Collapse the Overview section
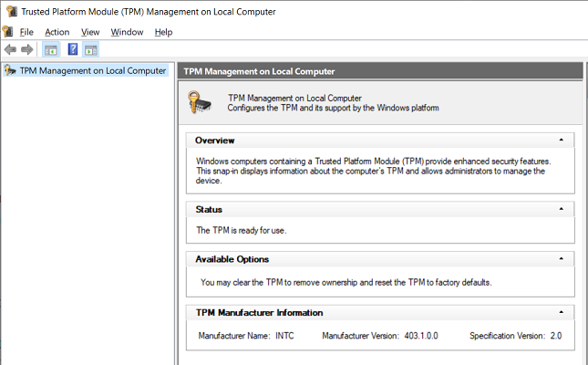588x365 pixels. click(x=561, y=141)
